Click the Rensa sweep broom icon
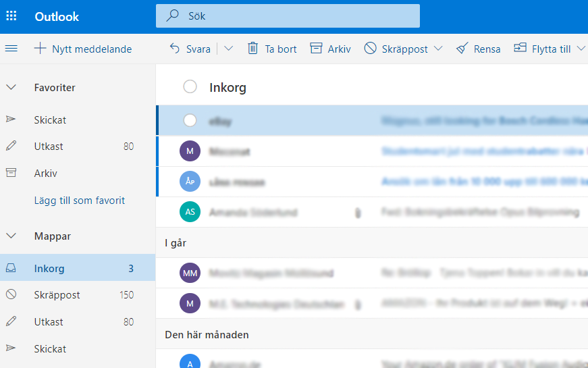Viewport: 588px width, 368px height. tap(462, 49)
